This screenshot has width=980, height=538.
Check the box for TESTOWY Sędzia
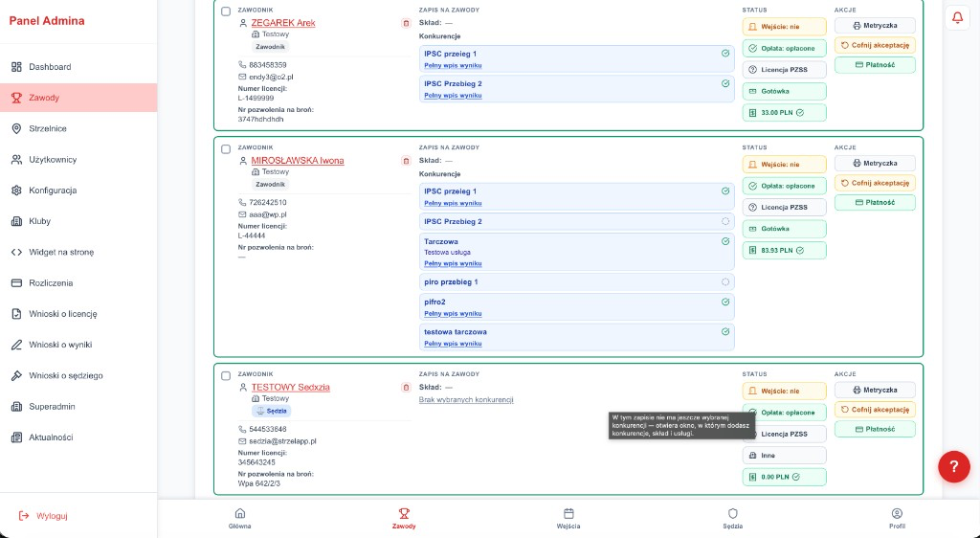click(x=226, y=376)
